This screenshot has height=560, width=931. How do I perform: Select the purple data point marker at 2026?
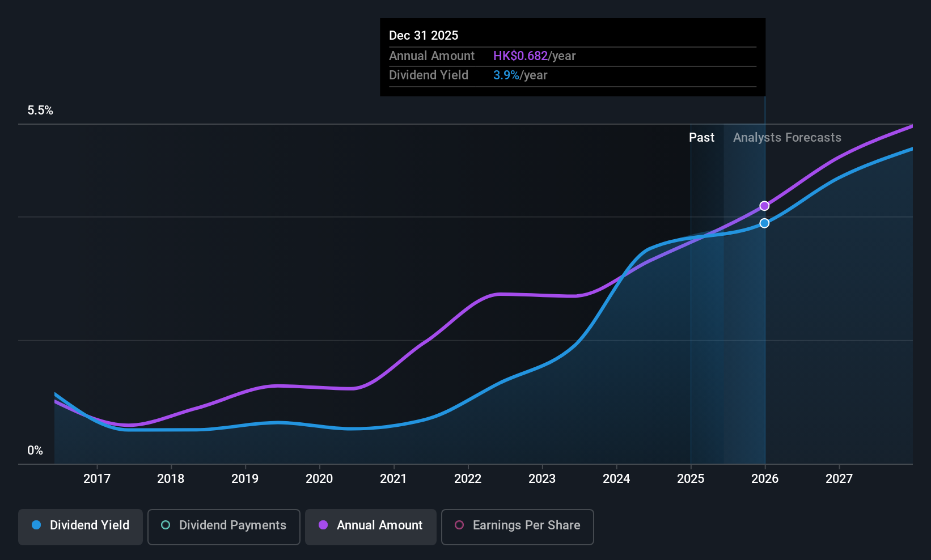click(764, 206)
